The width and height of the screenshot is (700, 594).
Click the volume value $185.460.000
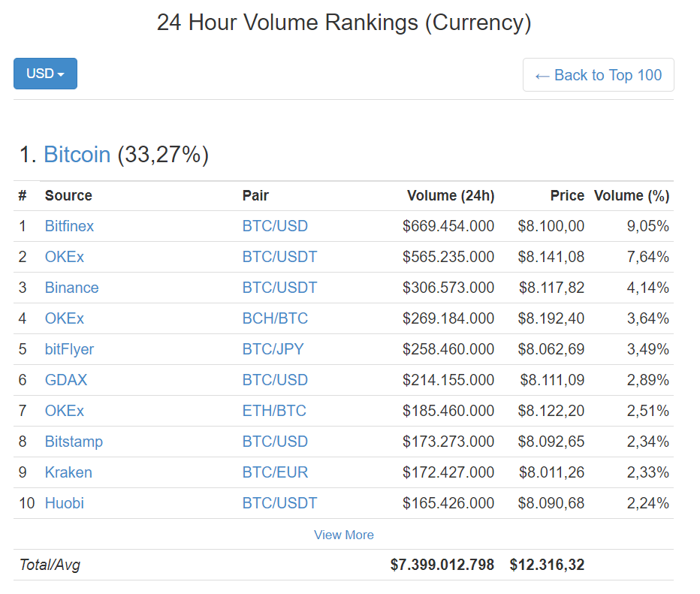(448, 411)
